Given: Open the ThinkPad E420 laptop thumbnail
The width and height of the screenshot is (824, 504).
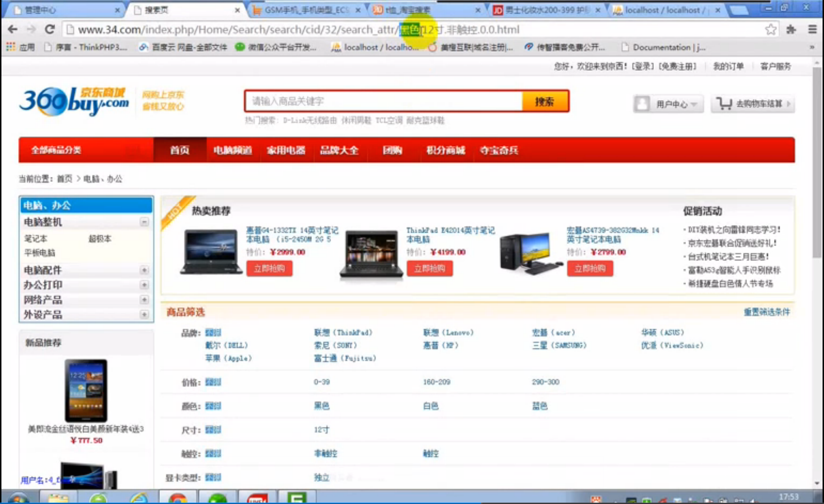Looking at the screenshot, I should [371, 255].
